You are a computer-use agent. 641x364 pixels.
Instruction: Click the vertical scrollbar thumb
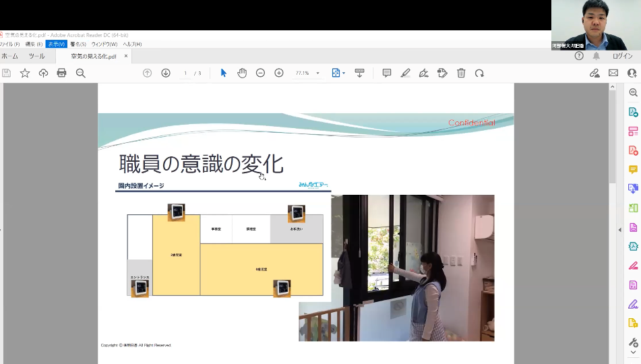coord(612,137)
